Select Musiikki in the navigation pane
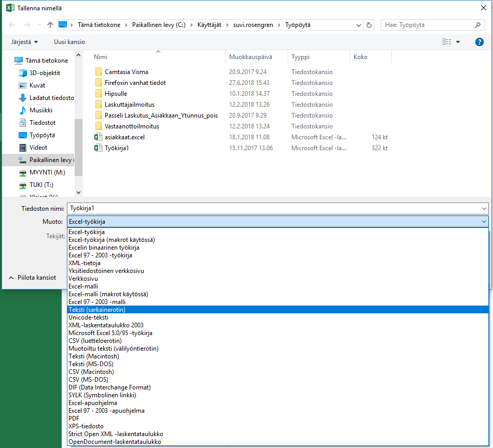This screenshot has width=493, height=448. pos(41,110)
